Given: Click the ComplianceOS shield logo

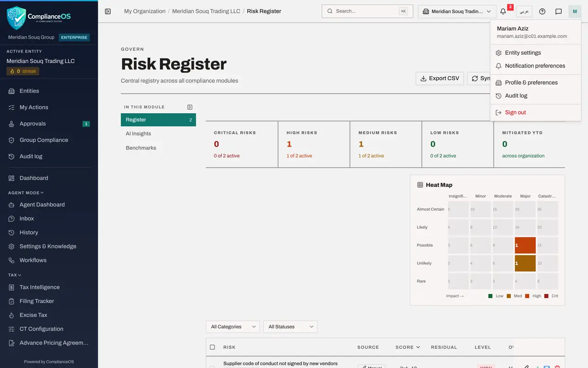Looking at the screenshot, I should [17, 18].
